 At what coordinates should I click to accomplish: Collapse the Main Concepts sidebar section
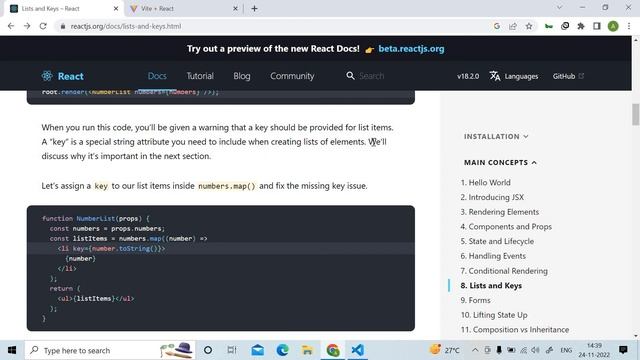pos(500,162)
